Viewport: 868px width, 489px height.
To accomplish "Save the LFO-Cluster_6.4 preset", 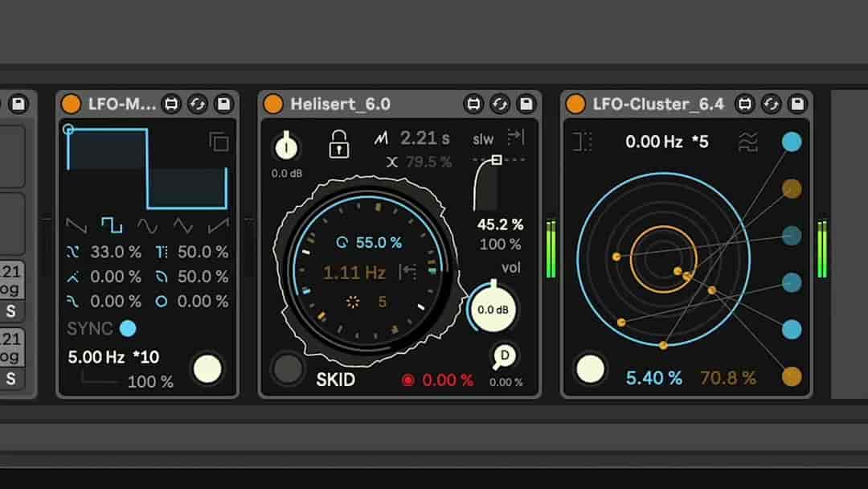I will tap(795, 105).
